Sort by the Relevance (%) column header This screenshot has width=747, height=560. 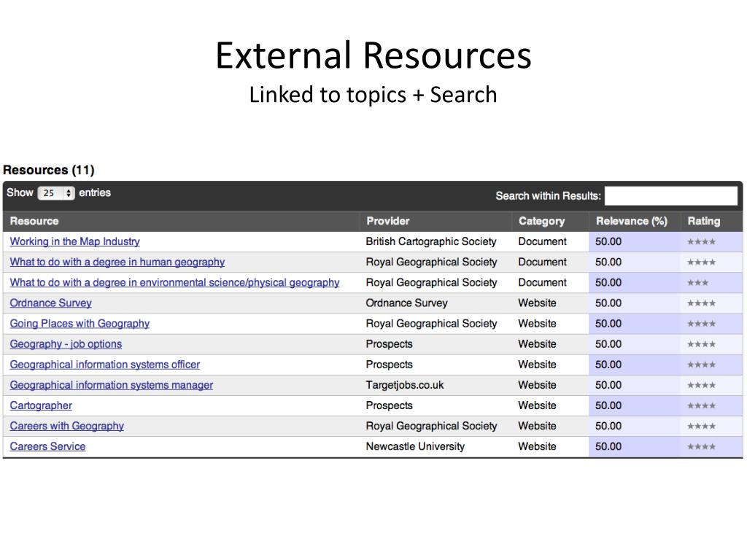(631, 221)
